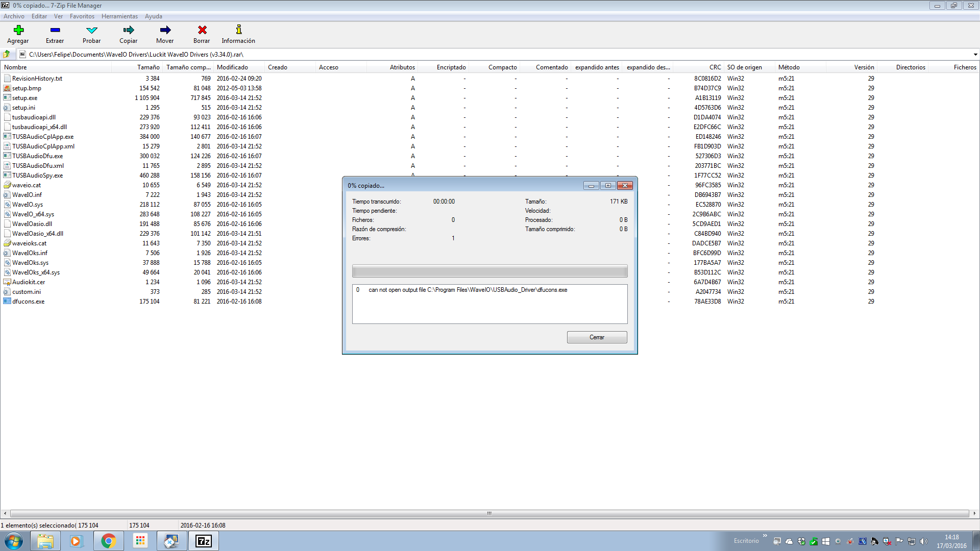Click the Agregar (add) toolbar icon

(18, 30)
